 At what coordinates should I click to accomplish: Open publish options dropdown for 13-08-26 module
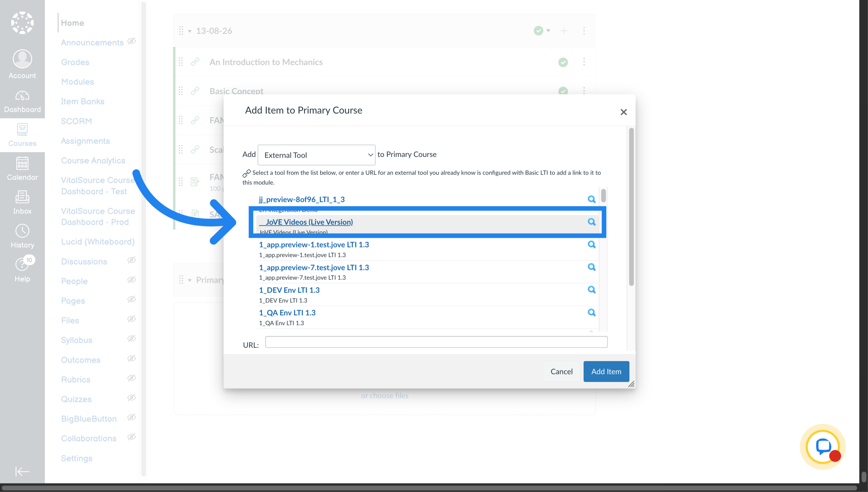click(548, 31)
